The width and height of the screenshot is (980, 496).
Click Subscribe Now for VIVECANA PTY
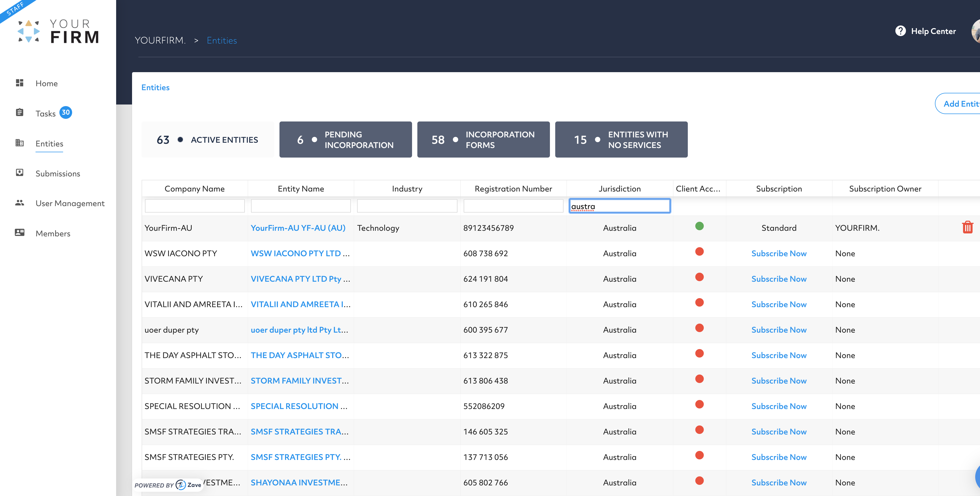[x=779, y=279]
